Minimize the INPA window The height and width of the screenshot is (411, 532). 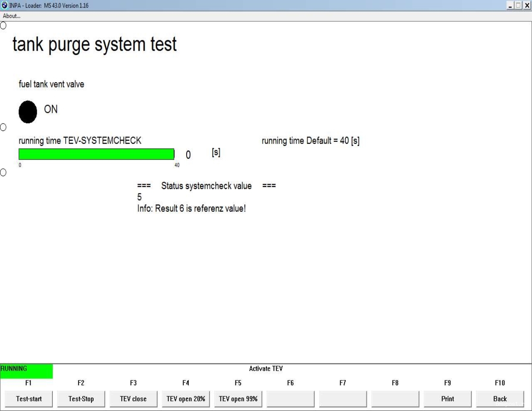(510, 5)
